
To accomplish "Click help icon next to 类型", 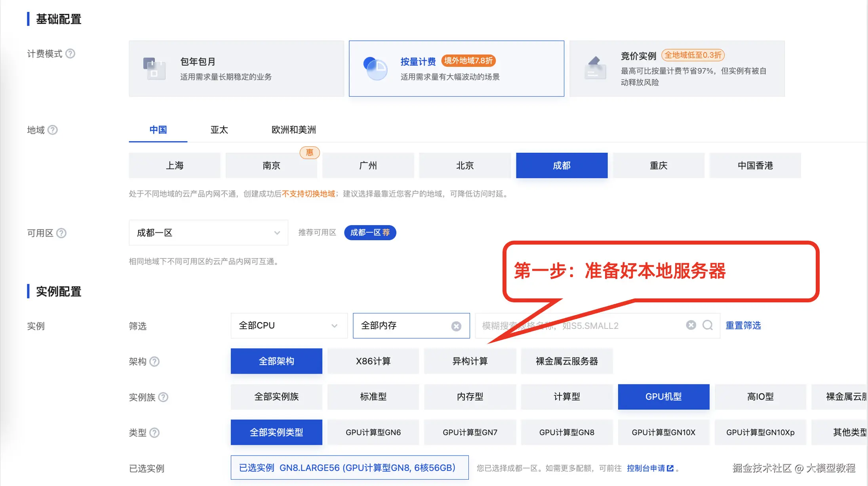I will pyautogui.click(x=154, y=433).
